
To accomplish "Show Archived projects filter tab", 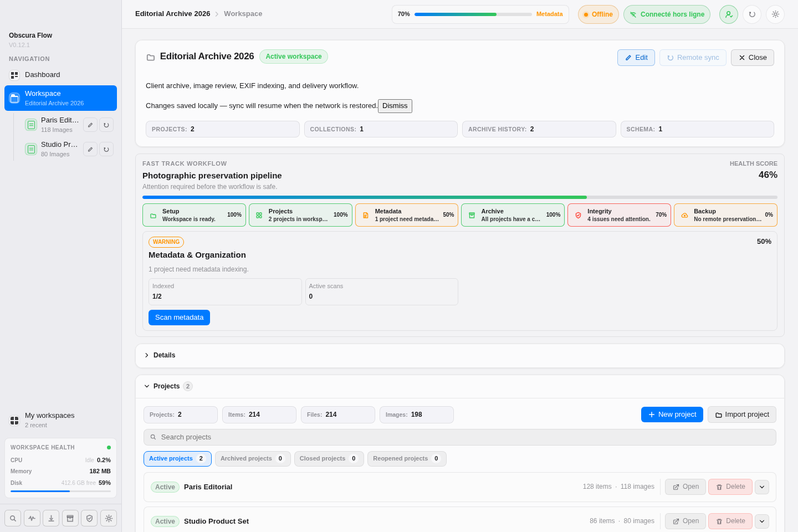I will pyautogui.click(x=253, y=459).
